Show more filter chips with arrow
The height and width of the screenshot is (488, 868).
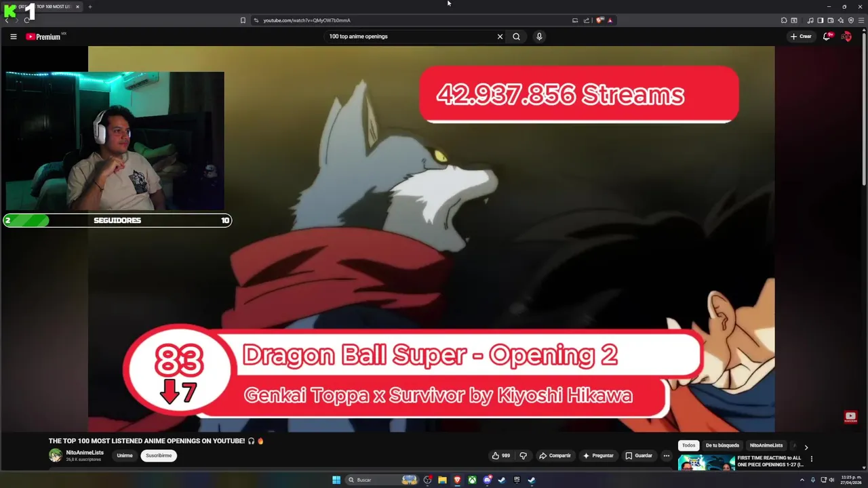coord(806,447)
